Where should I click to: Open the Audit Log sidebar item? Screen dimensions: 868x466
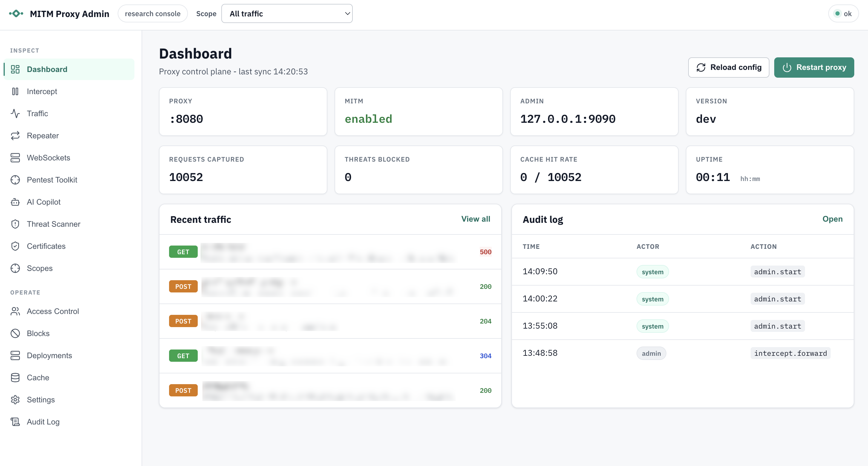[x=69, y=422]
